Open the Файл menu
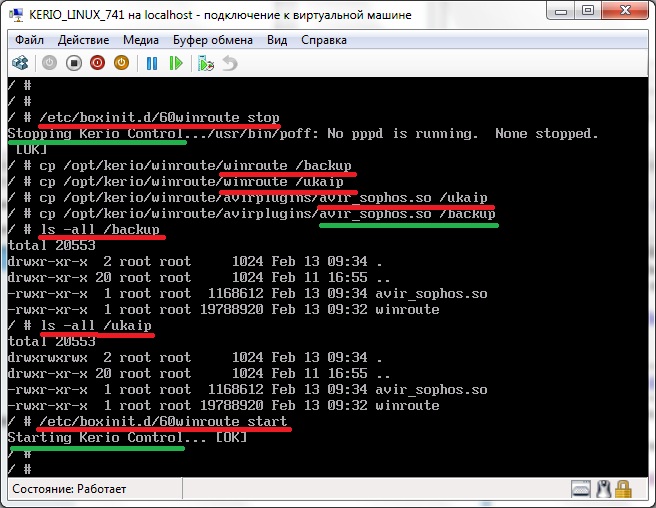Screen dimensions: 656x508 tap(30, 40)
